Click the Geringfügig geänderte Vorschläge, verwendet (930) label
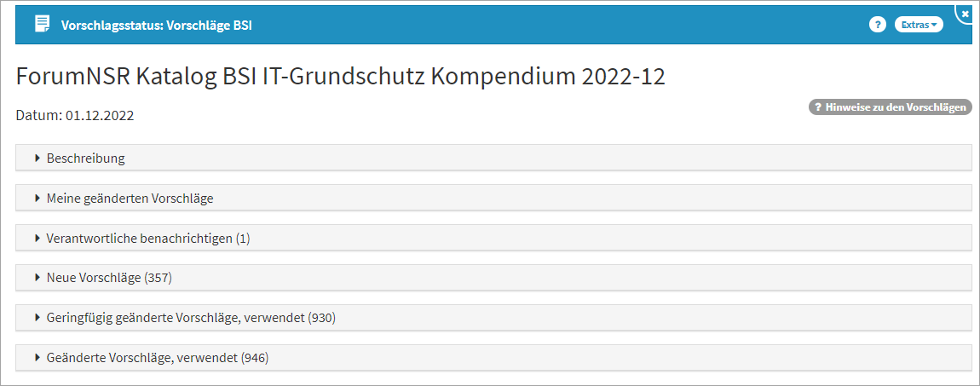Viewport: 980px width, 386px height. (191, 318)
